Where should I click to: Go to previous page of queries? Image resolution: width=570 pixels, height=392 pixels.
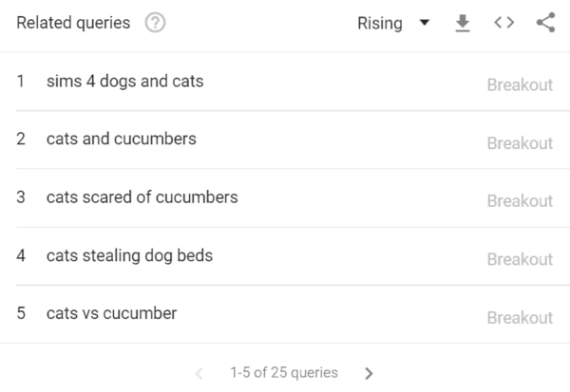click(199, 373)
